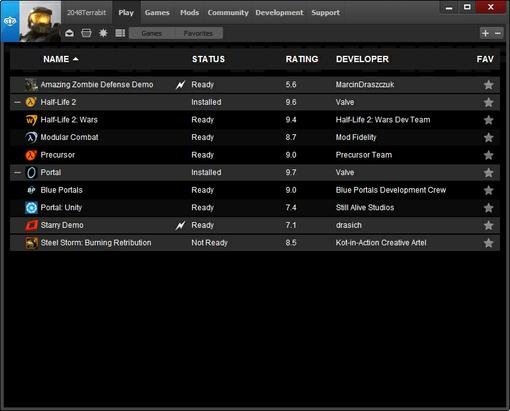Click the Modular Combat icon

click(x=31, y=137)
